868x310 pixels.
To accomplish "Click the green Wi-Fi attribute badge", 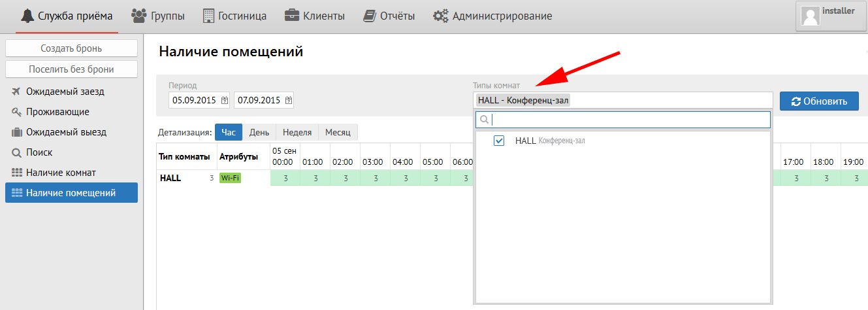I will [x=230, y=178].
